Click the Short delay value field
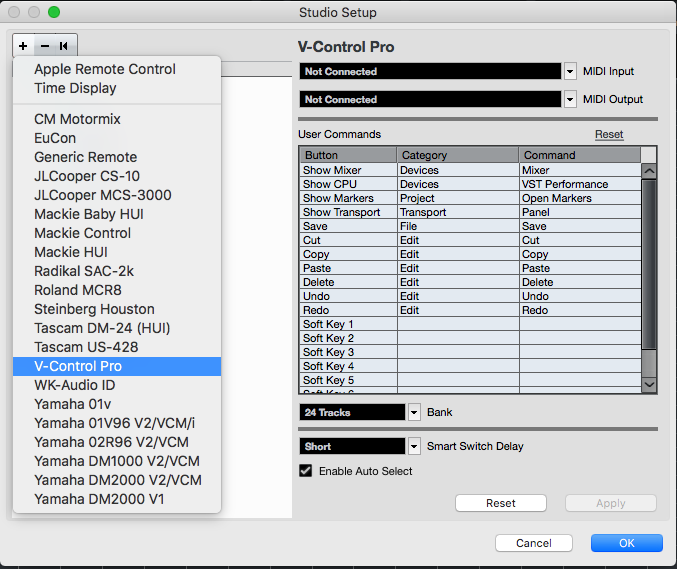 (x=352, y=446)
